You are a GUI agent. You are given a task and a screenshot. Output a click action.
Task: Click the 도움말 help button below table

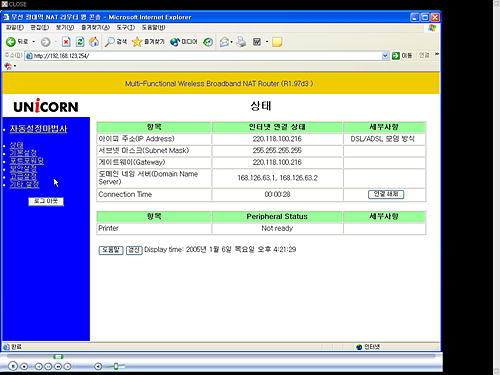coord(111,250)
